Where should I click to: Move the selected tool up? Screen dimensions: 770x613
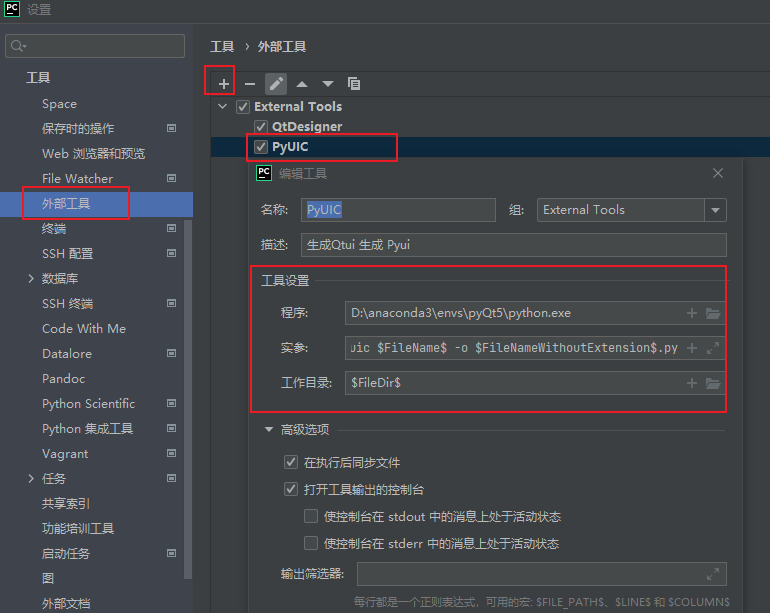click(x=302, y=84)
